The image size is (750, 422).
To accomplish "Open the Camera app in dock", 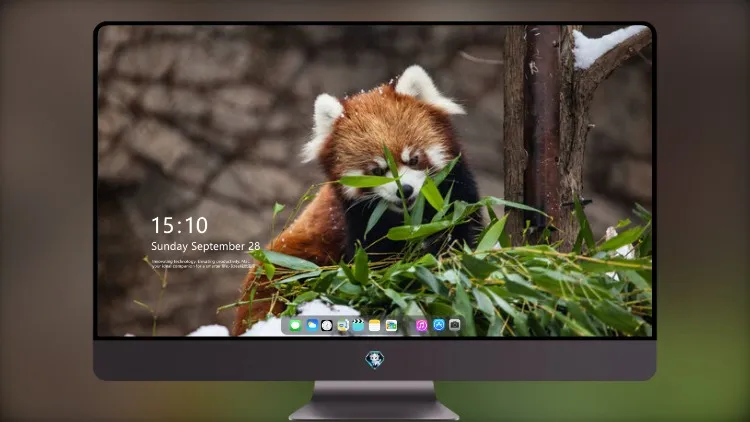I will (455, 325).
